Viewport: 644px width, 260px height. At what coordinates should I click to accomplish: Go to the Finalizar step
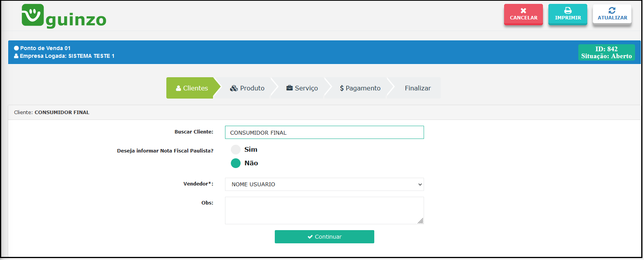pos(417,88)
